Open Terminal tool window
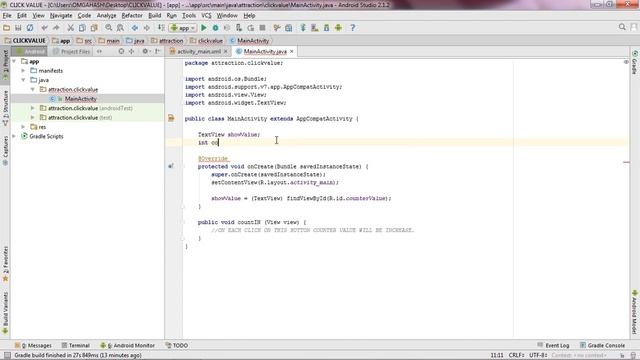Viewport: 640px width, 360px height. click(x=75, y=345)
